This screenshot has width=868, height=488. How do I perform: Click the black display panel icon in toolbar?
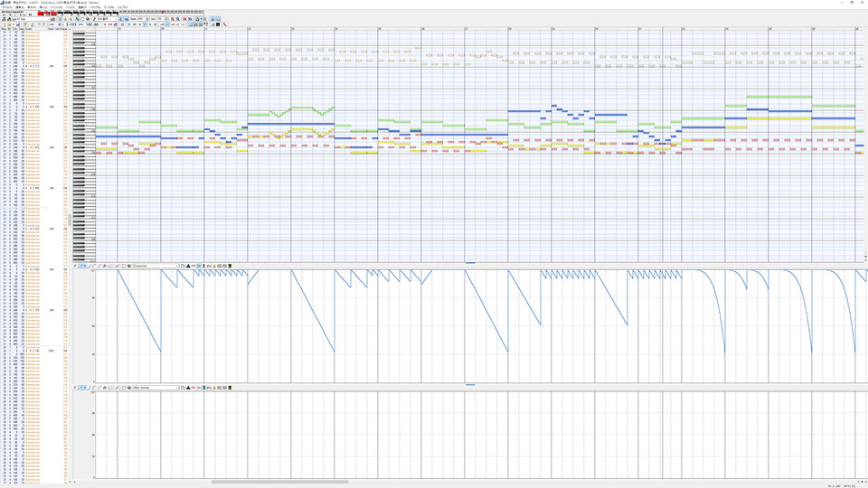(218, 24)
